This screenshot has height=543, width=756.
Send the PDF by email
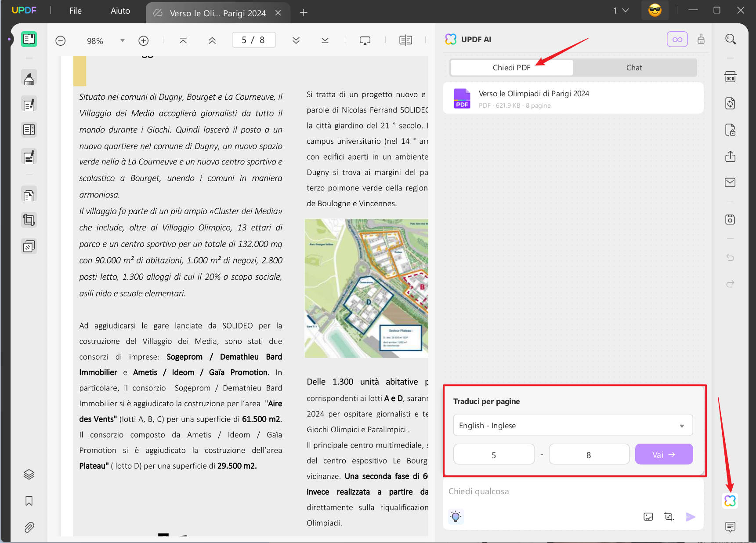pos(730,182)
